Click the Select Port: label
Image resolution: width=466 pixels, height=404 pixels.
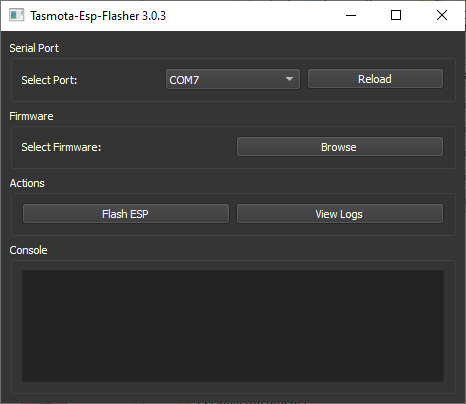[x=49, y=80]
